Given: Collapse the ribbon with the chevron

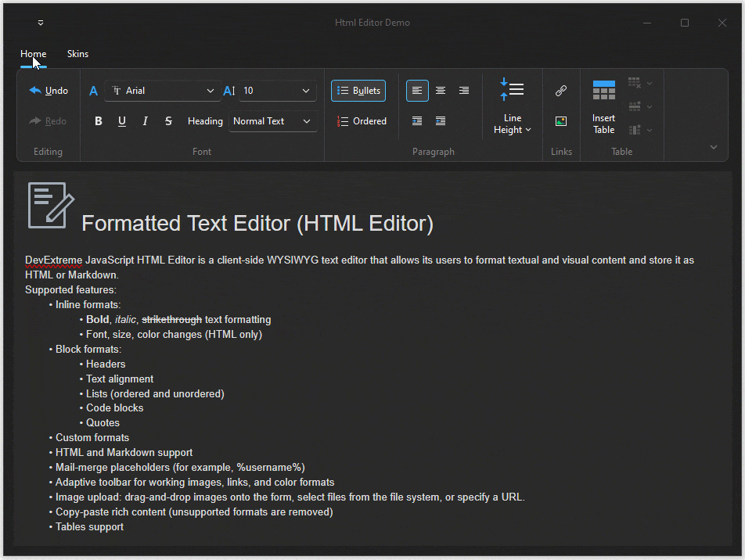Looking at the screenshot, I should [x=713, y=147].
